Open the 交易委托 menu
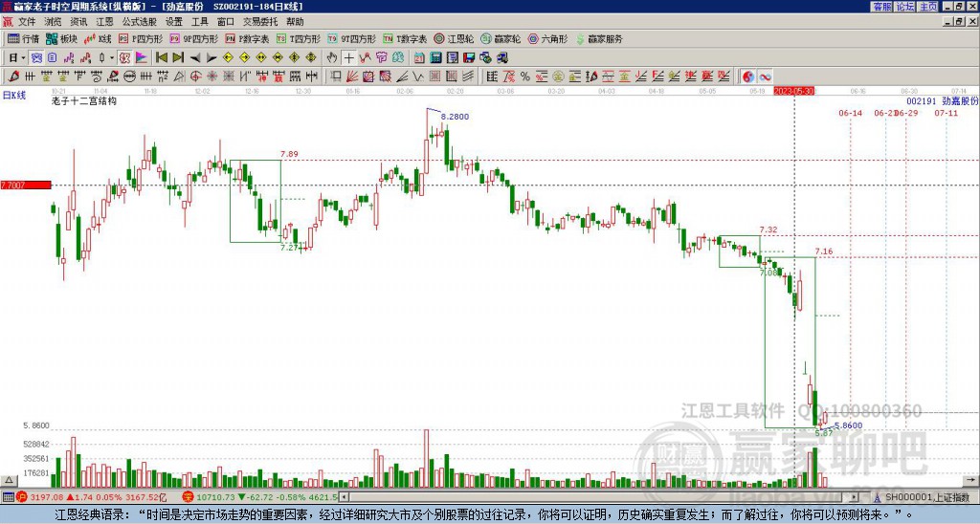 pos(260,22)
